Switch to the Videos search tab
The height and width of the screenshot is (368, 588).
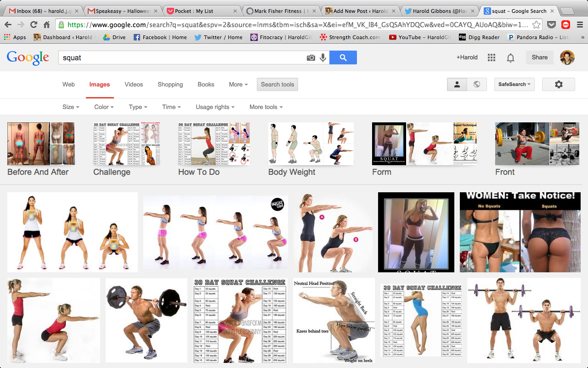[134, 84]
